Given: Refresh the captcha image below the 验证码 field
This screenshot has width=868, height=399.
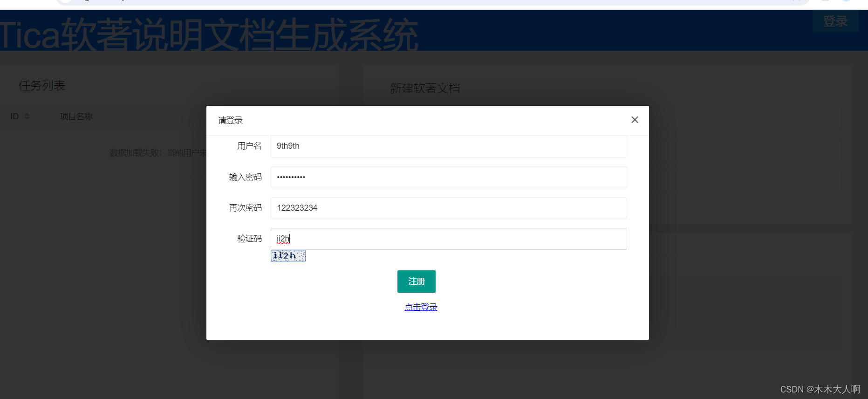Looking at the screenshot, I should [x=288, y=255].
